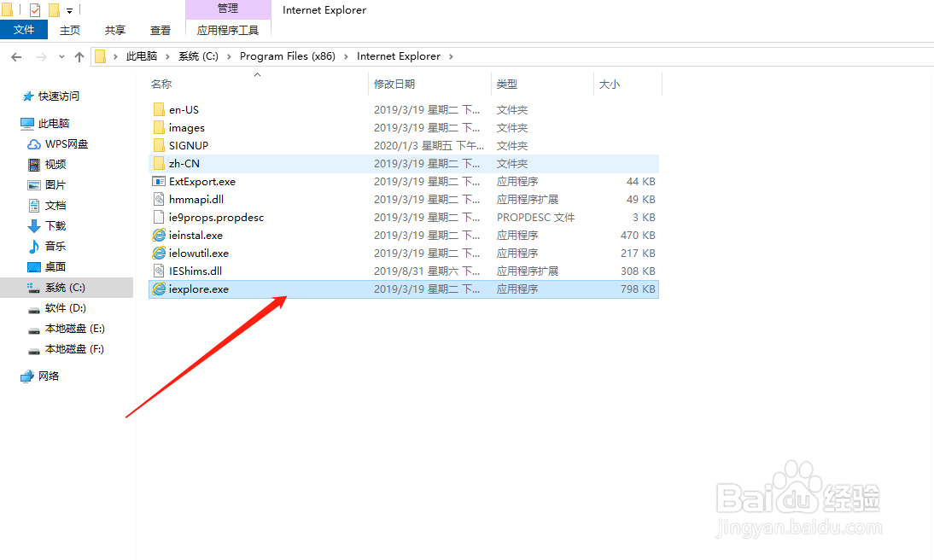Select the zh-CN folder icon

point(159,163)
